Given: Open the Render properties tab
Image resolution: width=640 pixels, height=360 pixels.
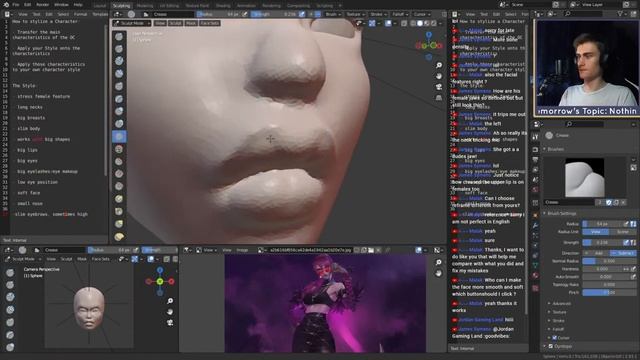Looking at the screenshot, I should pos(536,149).
